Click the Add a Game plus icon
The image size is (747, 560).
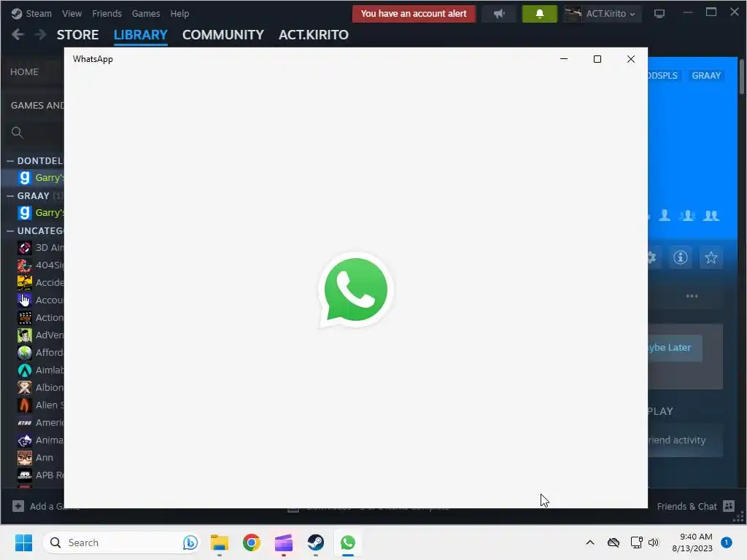pos(18,506)
